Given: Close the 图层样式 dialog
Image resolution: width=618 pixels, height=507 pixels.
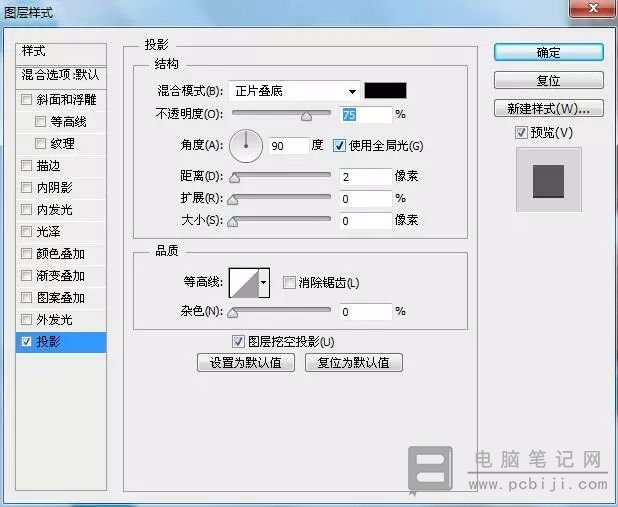Looking at the screenshot, I should click(x=593, y=8).
